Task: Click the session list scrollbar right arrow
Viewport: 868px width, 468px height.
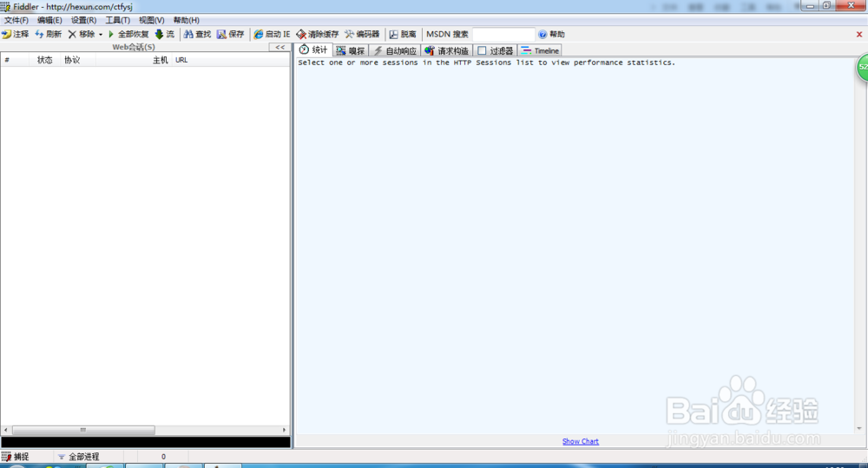Action: tap(285, 430)
